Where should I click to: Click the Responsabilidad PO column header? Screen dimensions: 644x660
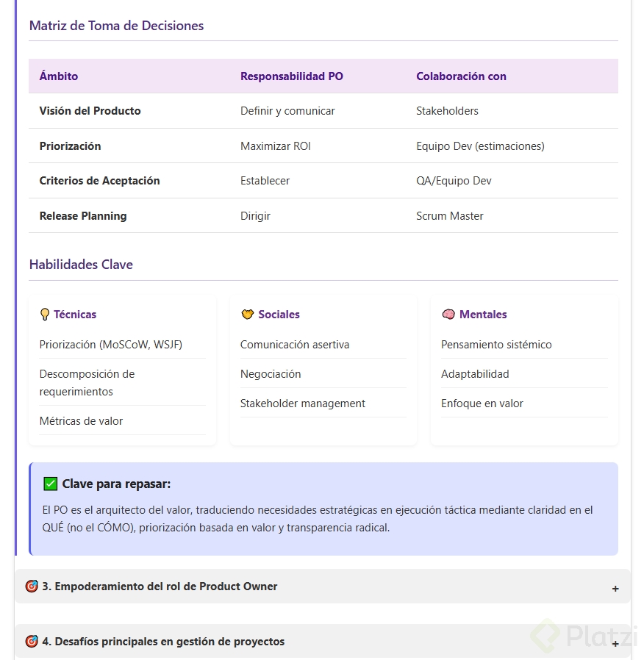point(292,76)
